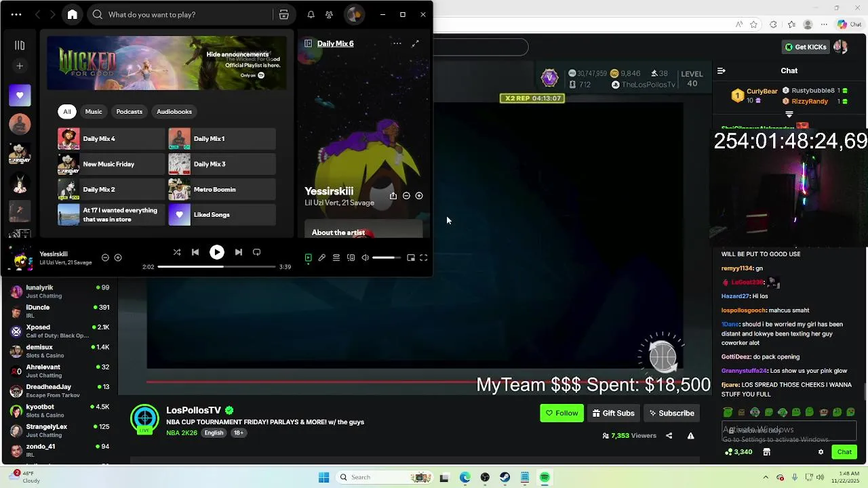Toggle repeat mode in Spotify

tap(257, 252)
